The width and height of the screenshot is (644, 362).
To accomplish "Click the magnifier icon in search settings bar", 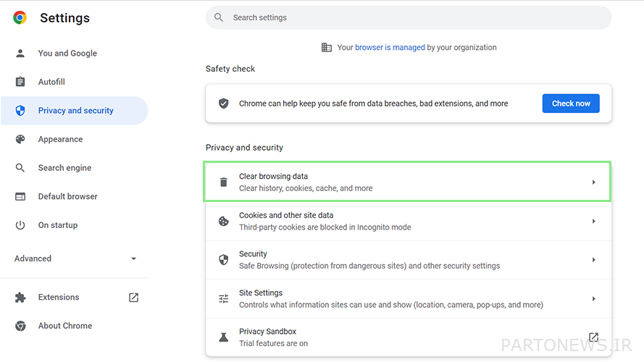I will [219, 17].
